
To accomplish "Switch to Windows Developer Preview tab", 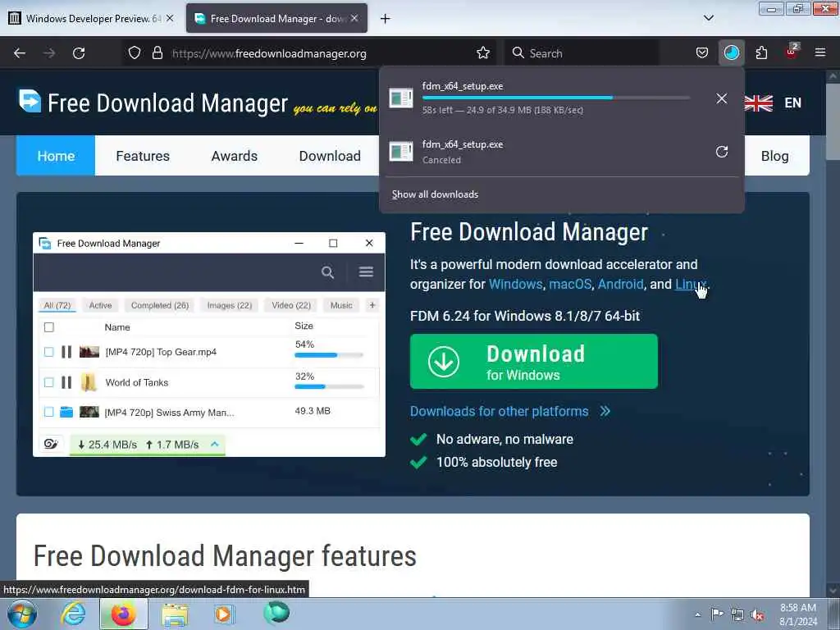I will [90, 18].
